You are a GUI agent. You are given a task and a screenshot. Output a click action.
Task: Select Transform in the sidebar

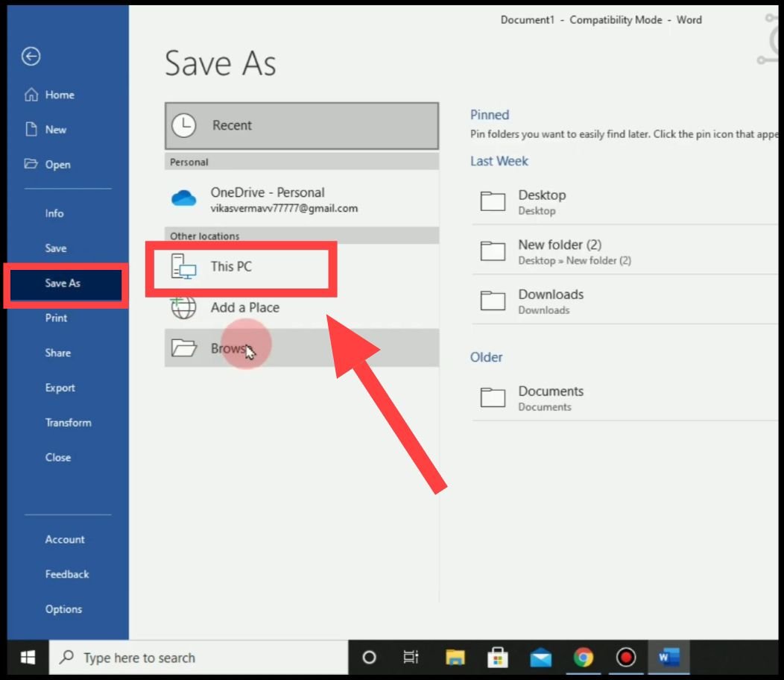click(x=68, y=422)
